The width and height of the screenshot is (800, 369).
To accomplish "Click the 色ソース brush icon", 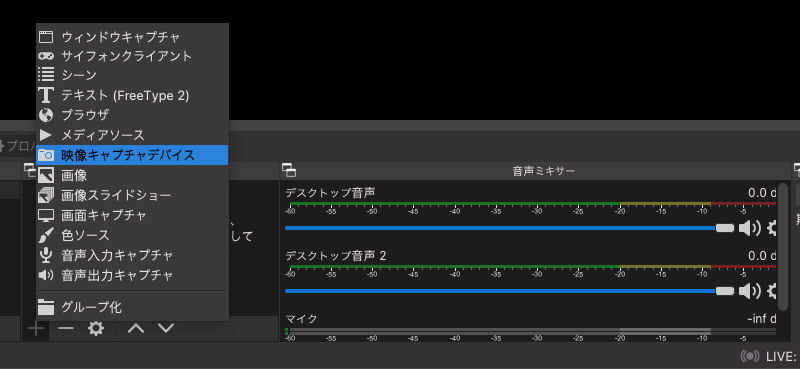I will pos(46,235).
